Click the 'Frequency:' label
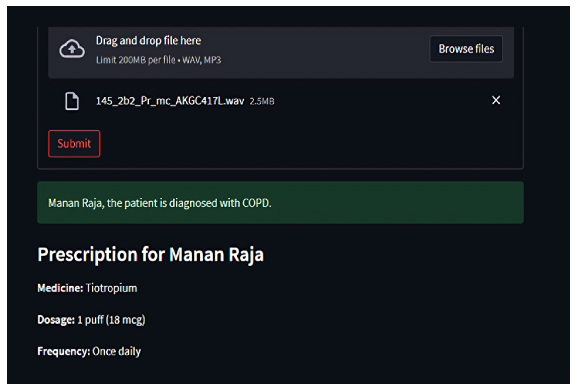 64,351
